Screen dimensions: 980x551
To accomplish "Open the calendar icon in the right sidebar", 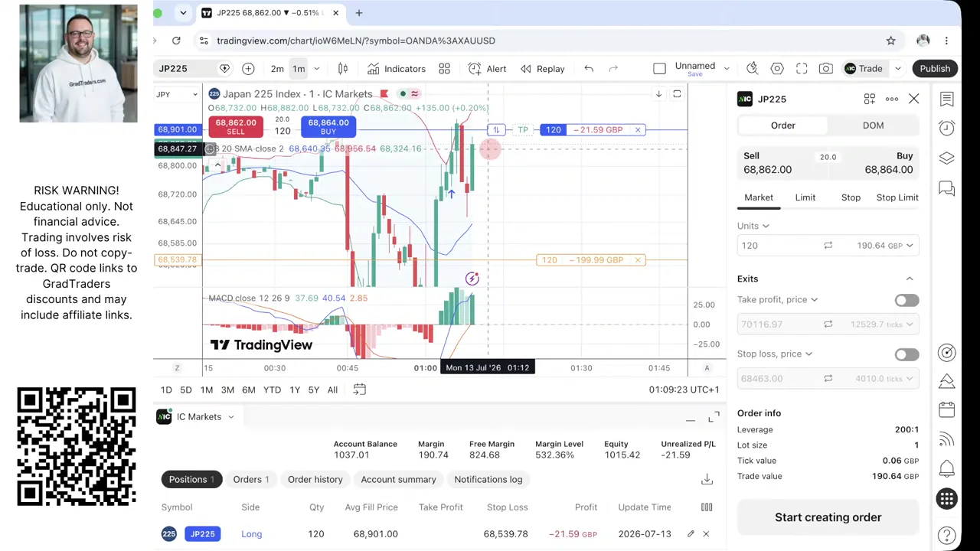I will tap(947, 409).
